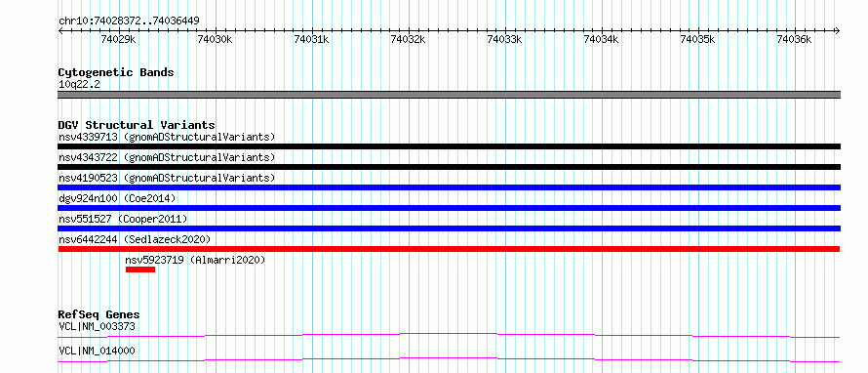This screenshot has width=868, height=373.
Task: Click the left arrowhead of the ruler
Action: click(x=60, y=30)
